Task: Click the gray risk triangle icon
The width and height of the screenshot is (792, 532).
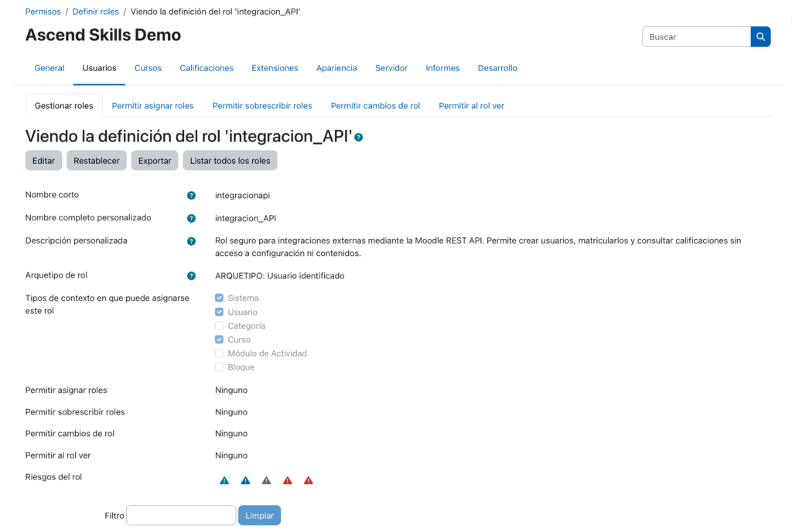Action: coord(266,480)
